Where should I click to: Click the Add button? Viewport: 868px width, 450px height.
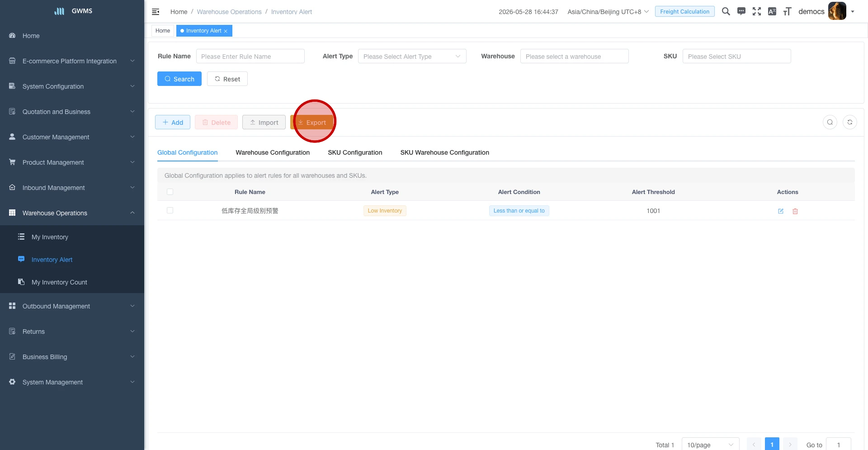(x=173, y=122)
